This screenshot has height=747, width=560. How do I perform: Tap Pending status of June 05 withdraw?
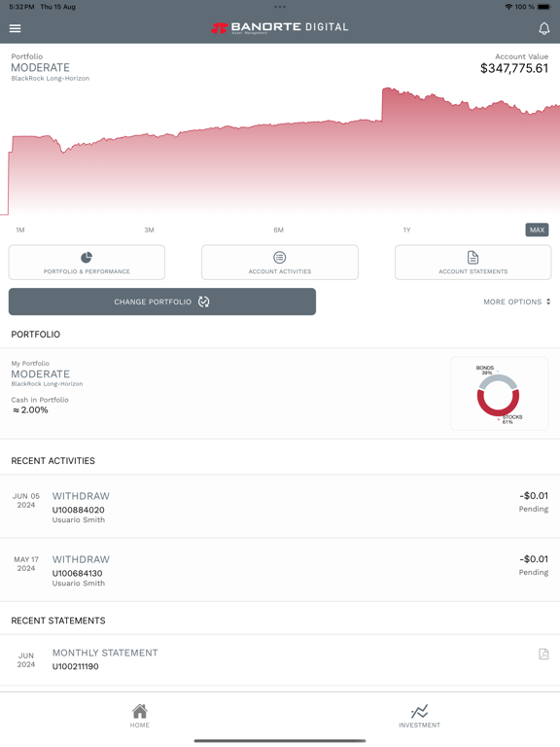click(x=534, y=509)
